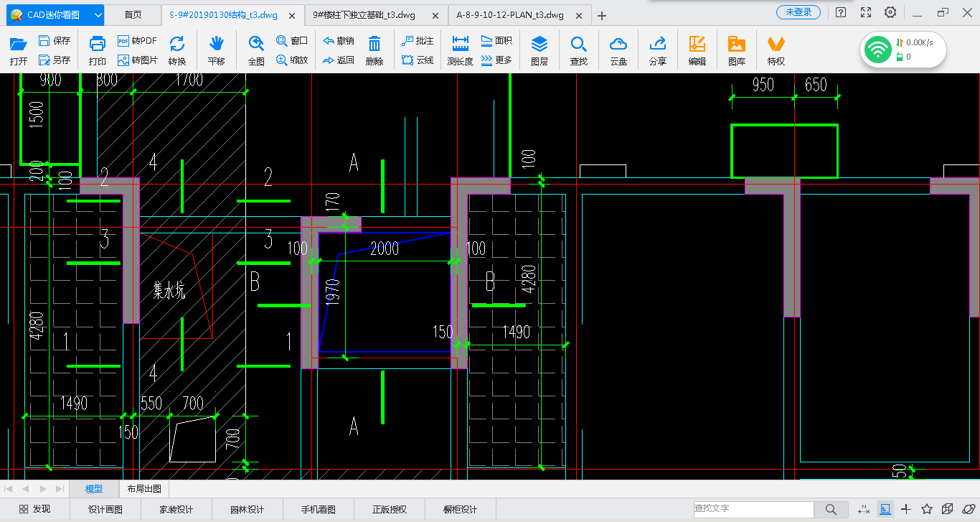Open settings gear in title bar
980x522 pixels.
point(890,12)
